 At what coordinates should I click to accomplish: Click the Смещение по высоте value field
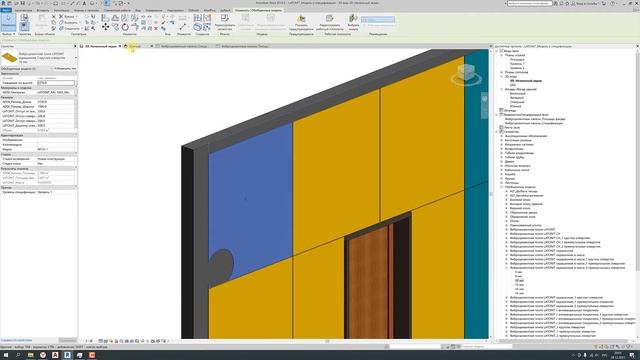(x=56, y=83)
